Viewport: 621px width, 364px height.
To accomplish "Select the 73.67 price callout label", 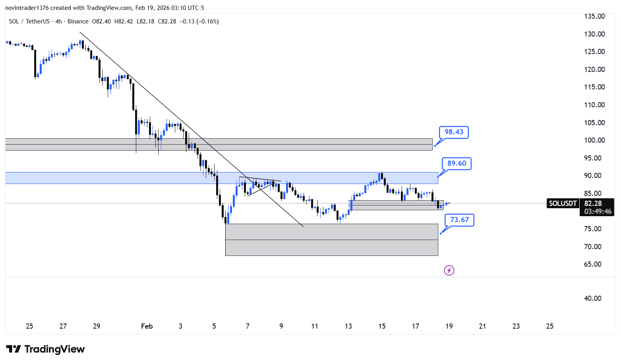I will point(459,220).
